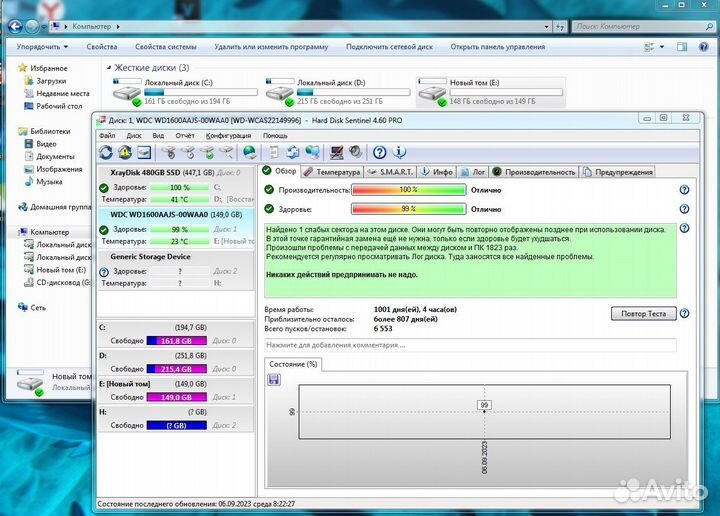Viewport: 720px width, 516px height.
Task: Click the blue circular-arrows refresh icon in Sentinel toolbar
Action: pos(106,152)
